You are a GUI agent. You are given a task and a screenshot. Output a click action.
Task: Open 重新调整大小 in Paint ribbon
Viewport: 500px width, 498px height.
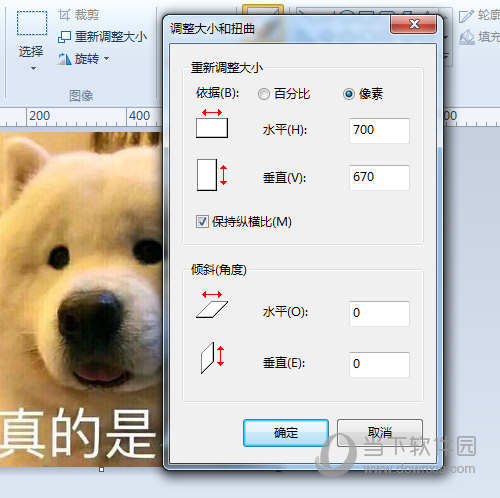coord(102,37)
